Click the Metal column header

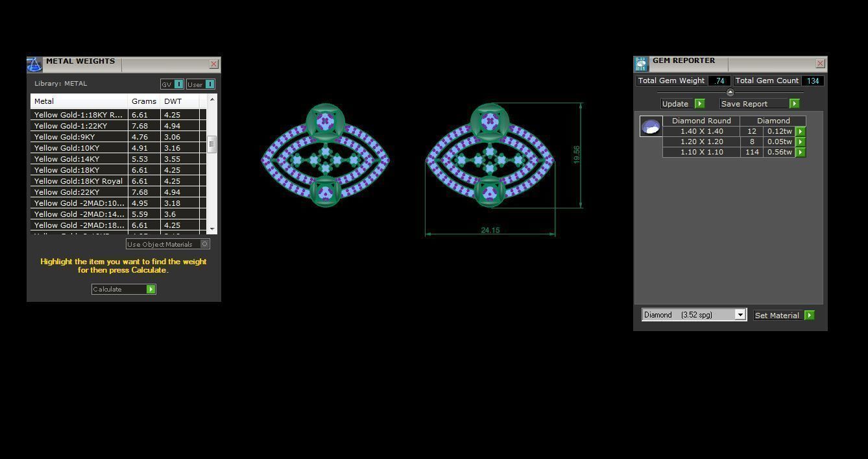click(79, 101)
